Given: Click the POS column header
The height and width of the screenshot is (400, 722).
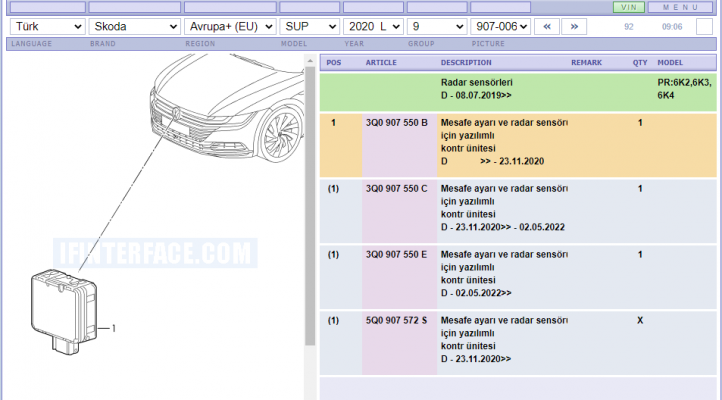Looking at the screenshot, I should click(334, 63).
